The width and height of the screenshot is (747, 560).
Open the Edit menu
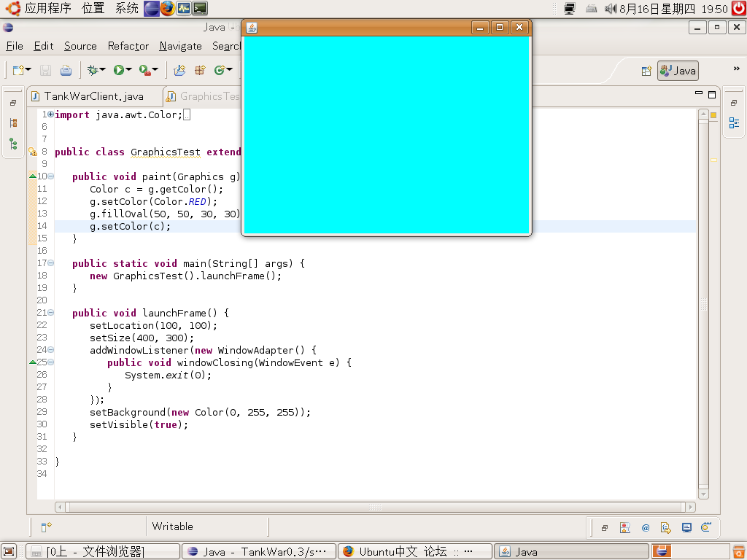(44, 46)
